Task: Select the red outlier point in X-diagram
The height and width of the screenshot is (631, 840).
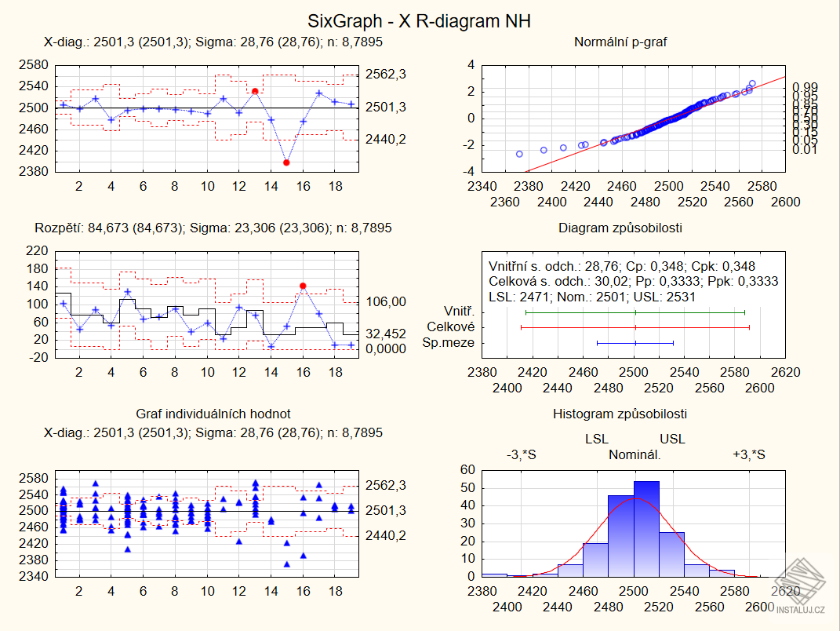Action: [x=254, y=91]
